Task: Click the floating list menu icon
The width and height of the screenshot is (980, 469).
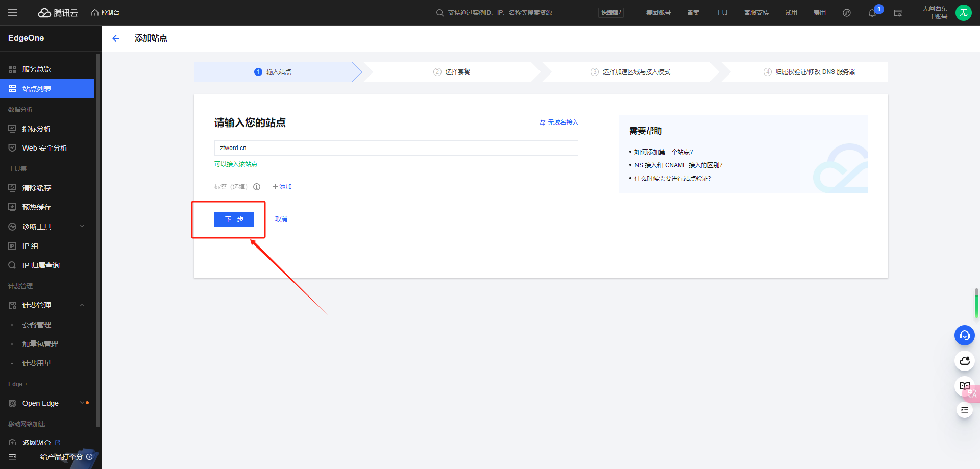Action: click(x=965, y=410)
